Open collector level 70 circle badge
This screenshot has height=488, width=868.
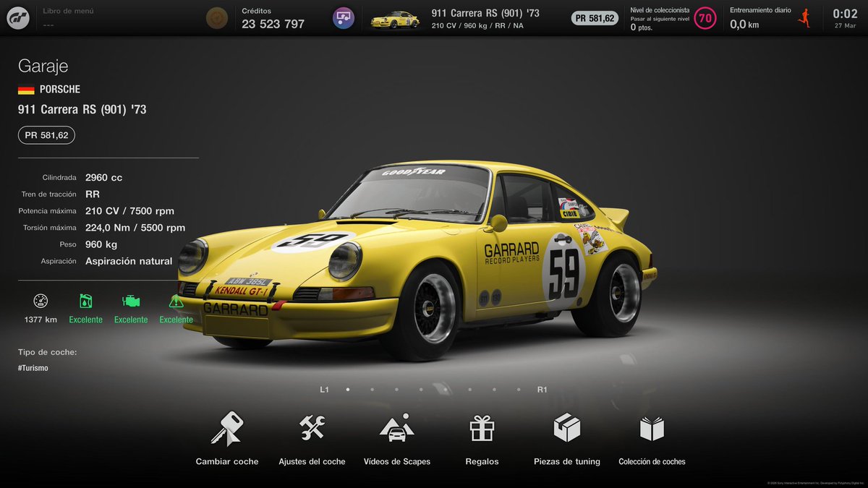click(x=705, y=18)
